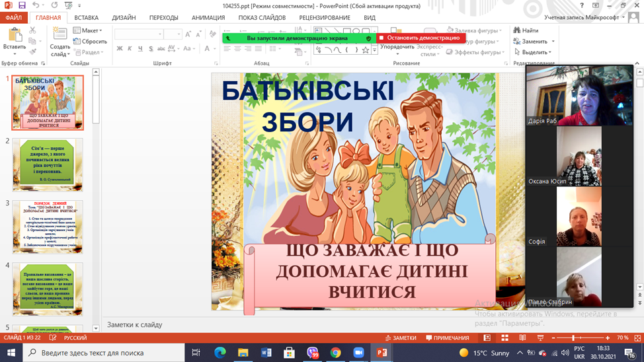Viewport: 644px width, 362px height.
Task: Click the 70 % zoom level
Action: [x=623, y=338]
